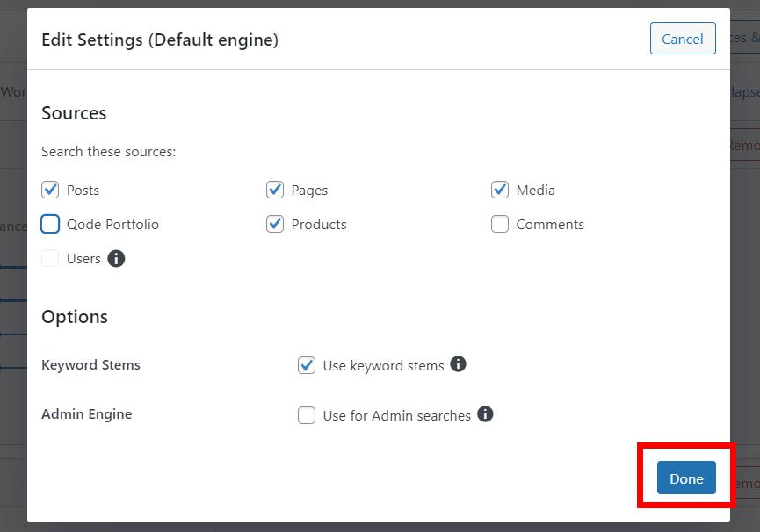Disable the Media source checkbox
Viewport: 760px width, 532px height.
pos(500,190)
